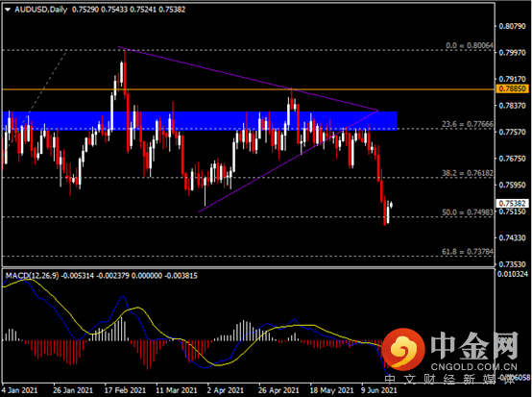Select the blue resistance zone rectangle
Viewport: 532px width, 397px height.
click(x=200, y=120)
